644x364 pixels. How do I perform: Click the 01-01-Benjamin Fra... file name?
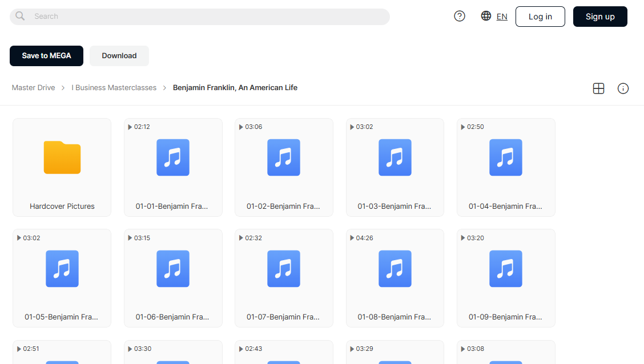click(x=172, y=207)
